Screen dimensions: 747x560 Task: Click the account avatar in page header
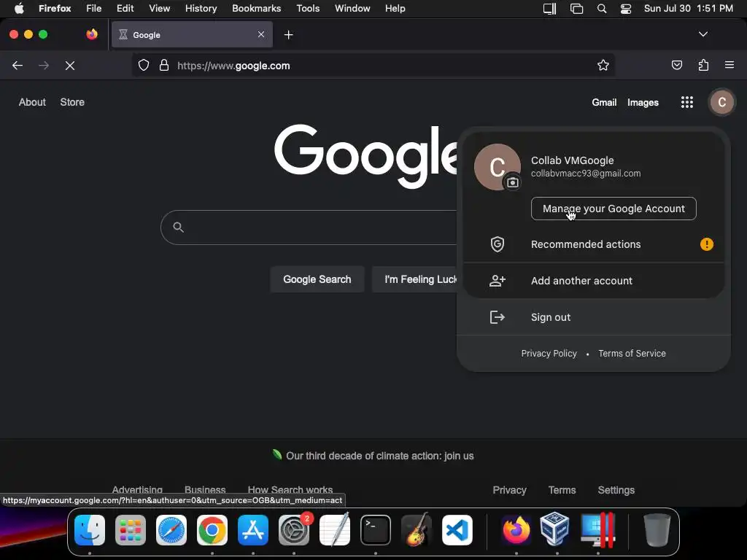tap(721, 102)
